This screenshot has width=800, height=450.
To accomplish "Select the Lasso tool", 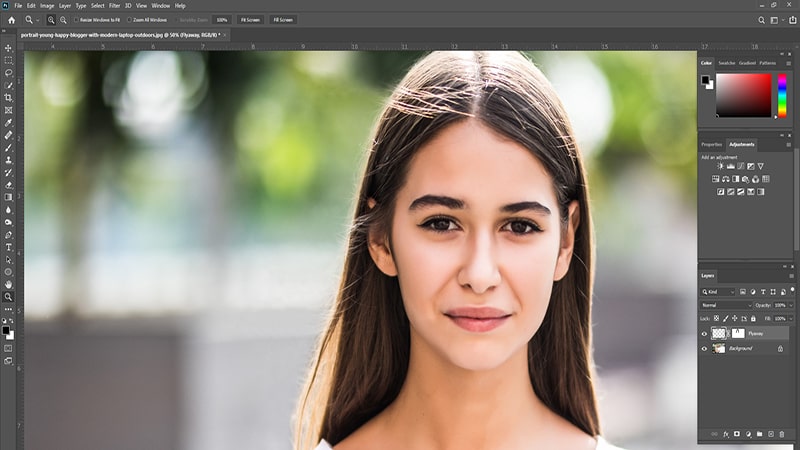I will (9, 72).
